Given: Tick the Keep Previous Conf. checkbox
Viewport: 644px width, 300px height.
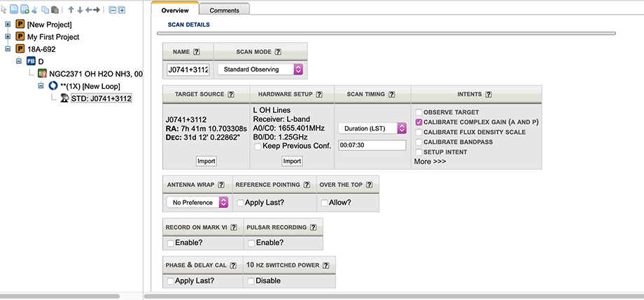Looking at the screenshot, I should pyautogui.click(x=258, y=146).
